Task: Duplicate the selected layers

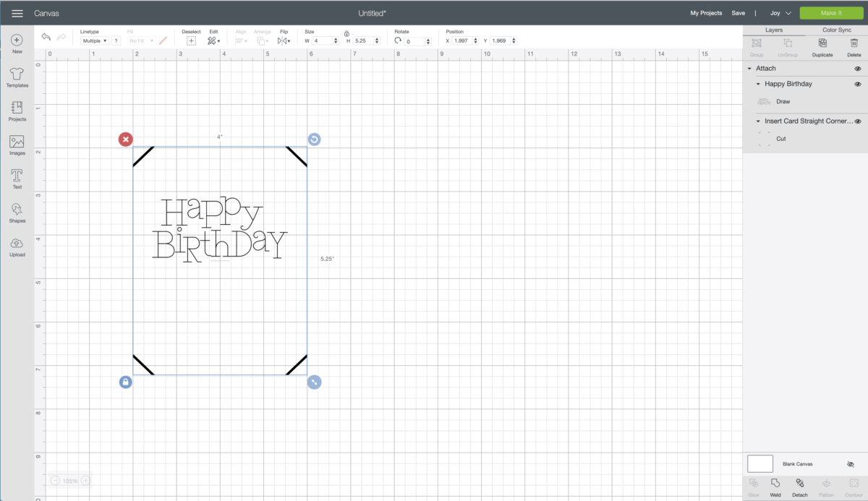Action: click(822, 48)
